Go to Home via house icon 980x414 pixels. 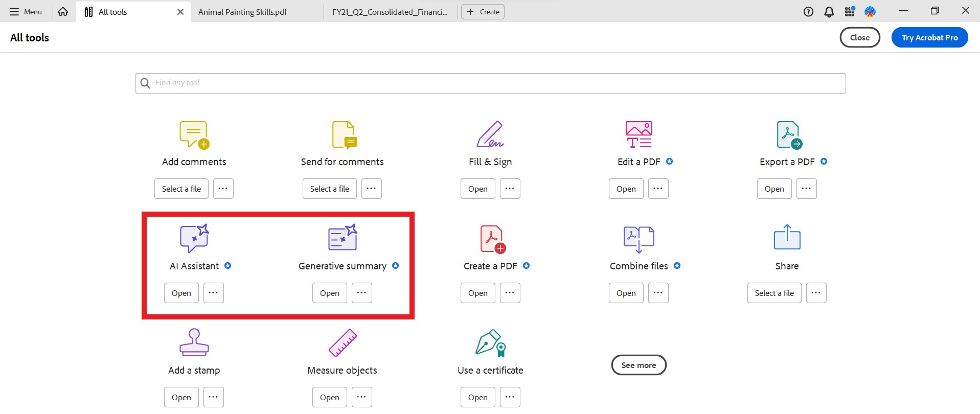click(63, 11)
